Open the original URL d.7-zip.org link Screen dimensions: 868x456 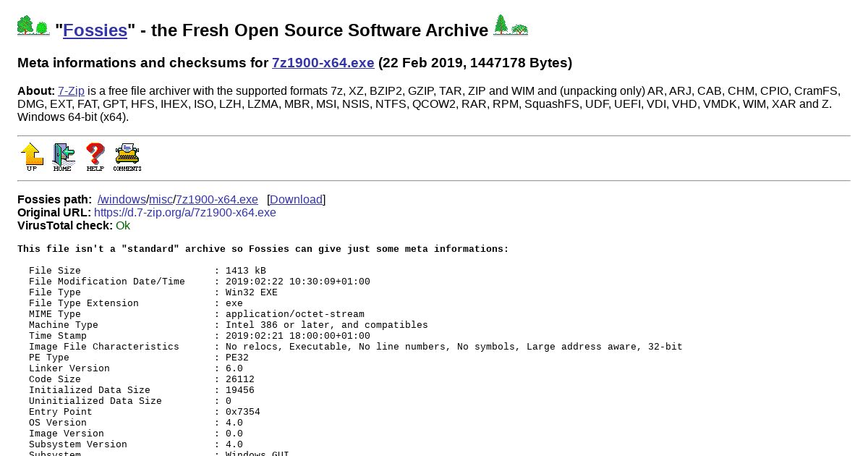pos(185,213)
